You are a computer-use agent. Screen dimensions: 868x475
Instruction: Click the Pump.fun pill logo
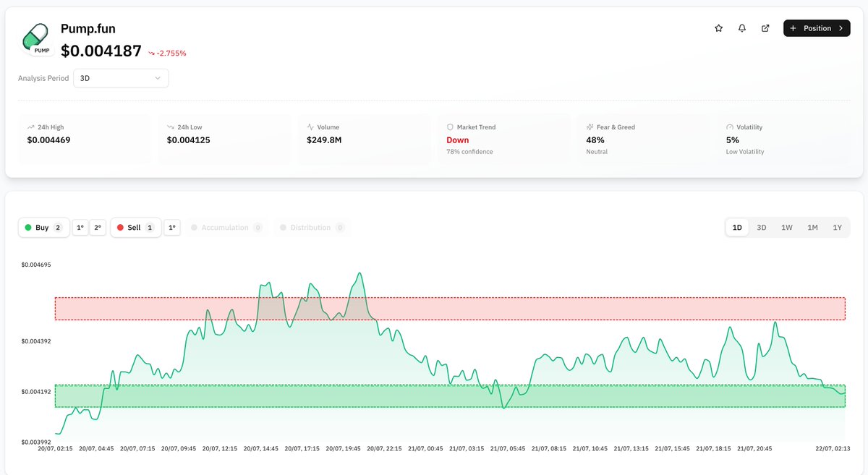click(36, 39)
